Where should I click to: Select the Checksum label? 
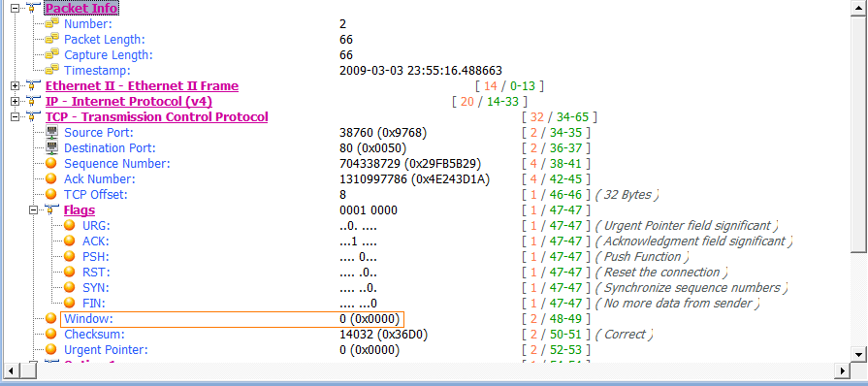95,334
